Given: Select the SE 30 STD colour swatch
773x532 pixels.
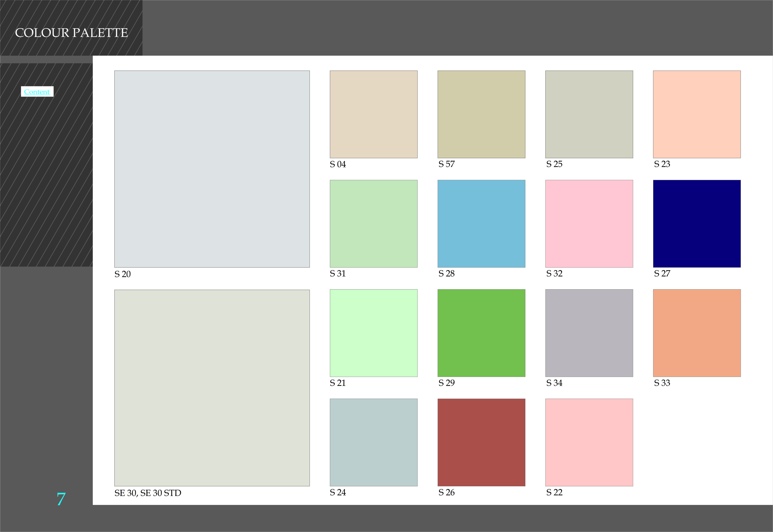Looking at the screenshot, I should [212, 388].
